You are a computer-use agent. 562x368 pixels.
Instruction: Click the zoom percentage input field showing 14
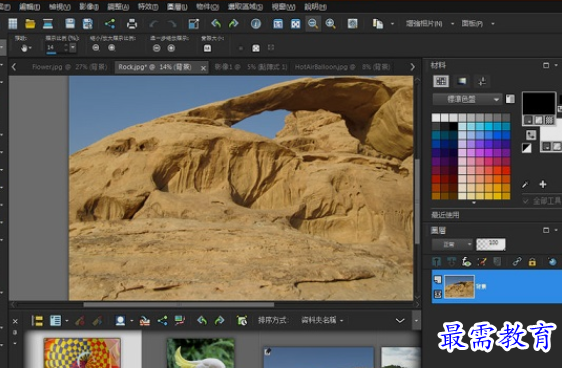coord(54,48)
